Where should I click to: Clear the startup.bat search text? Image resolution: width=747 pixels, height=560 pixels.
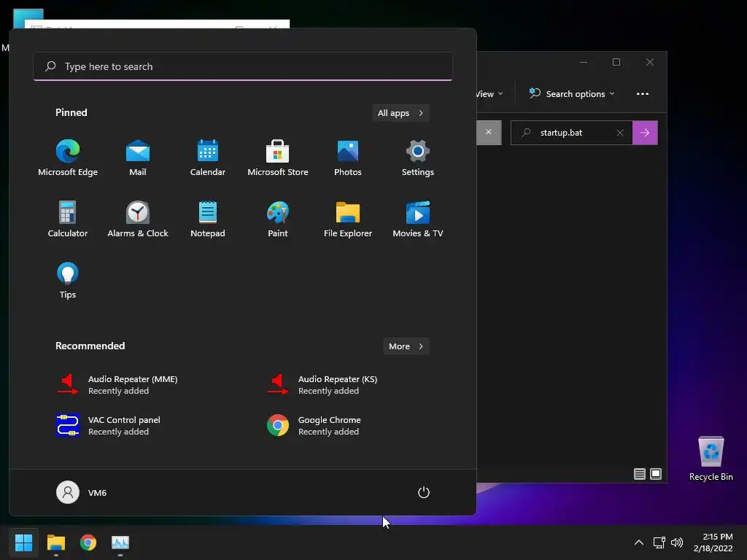[620, 133]
